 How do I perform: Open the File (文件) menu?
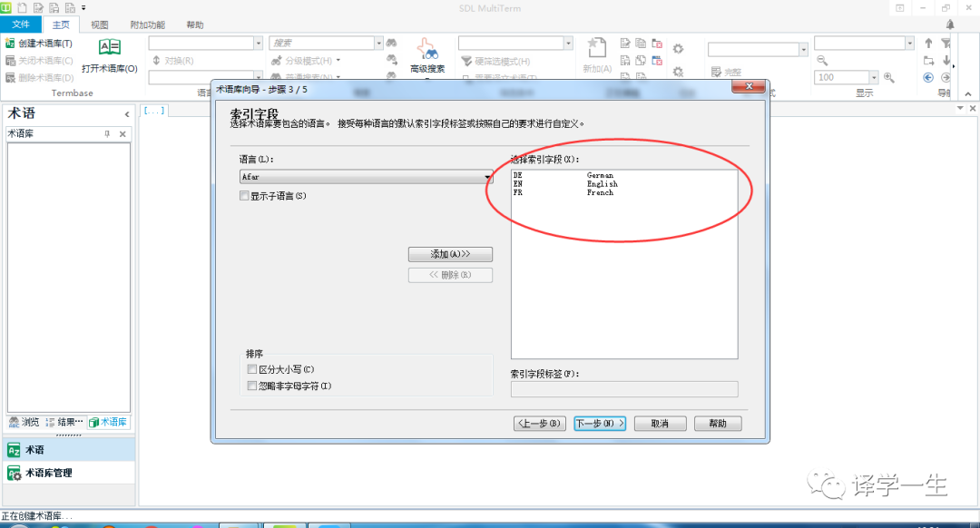(x=21, y=24)
